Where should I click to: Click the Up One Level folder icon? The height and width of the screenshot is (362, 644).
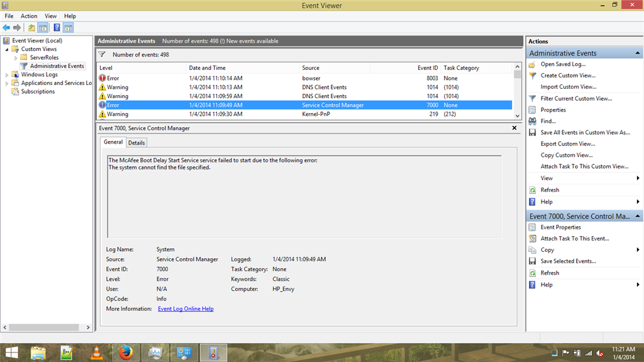point(31,28)
